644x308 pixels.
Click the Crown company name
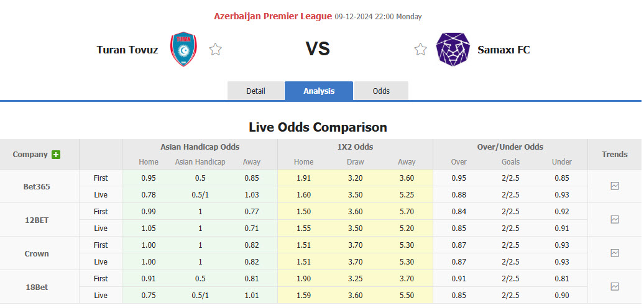click(x=36, y=253)
